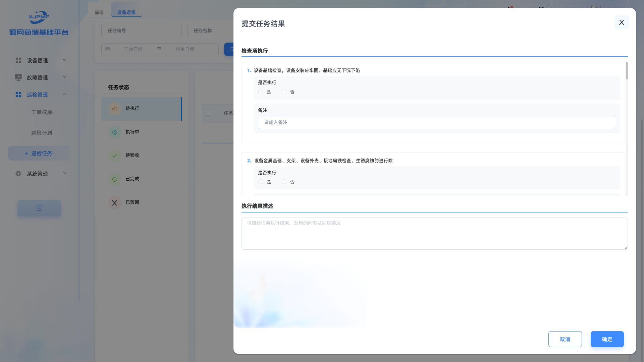This screenshot has height=362, width=644.
Task: Collapse the 巡检管理 sidebar menu chevron
Action: pos(65,95)
